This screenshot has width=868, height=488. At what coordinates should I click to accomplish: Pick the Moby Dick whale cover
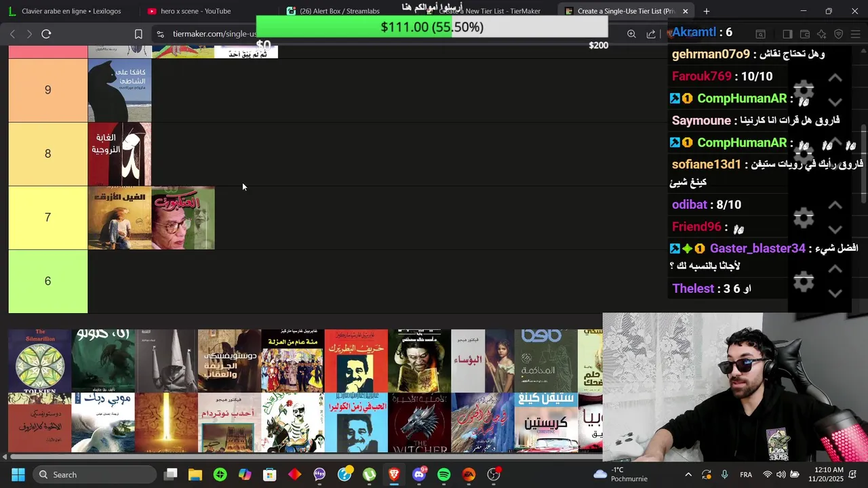pos(103,424)
